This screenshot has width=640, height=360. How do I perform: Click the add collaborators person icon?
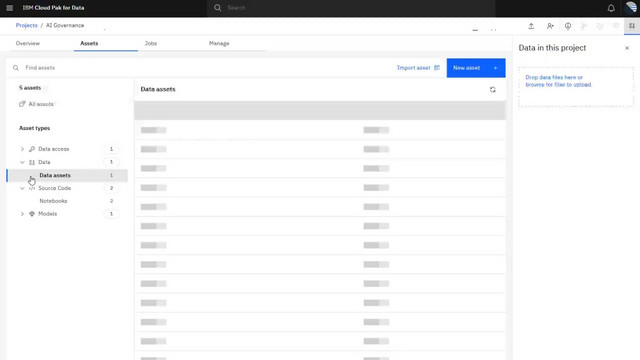(x=550, y=26)
